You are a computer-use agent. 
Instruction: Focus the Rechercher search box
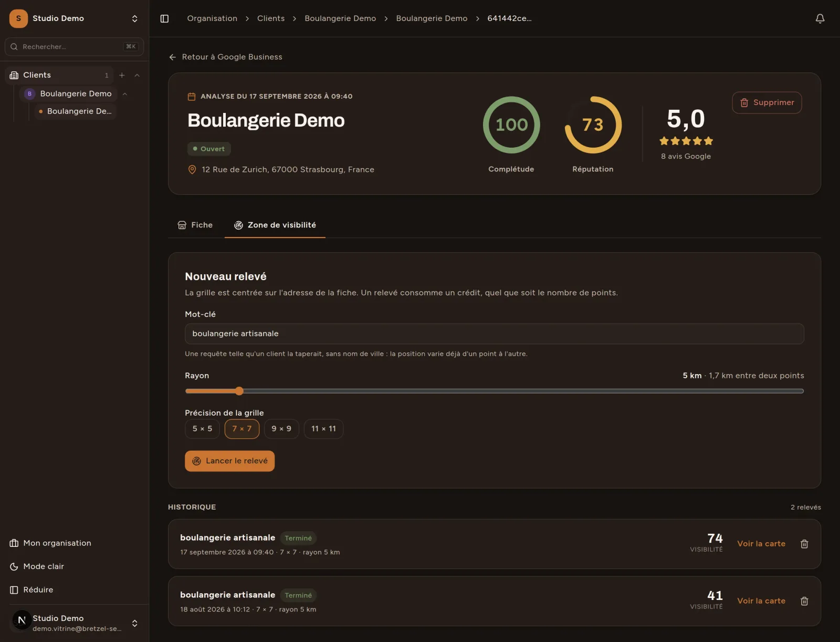pyautogui.click(x=74, y=47)
